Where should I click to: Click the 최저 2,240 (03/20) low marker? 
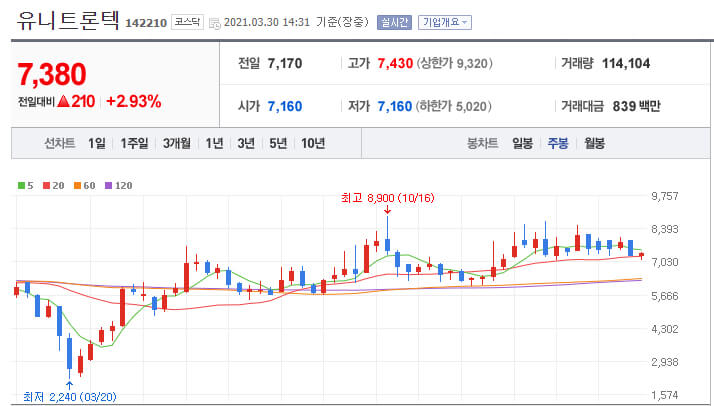pos(70,397)
